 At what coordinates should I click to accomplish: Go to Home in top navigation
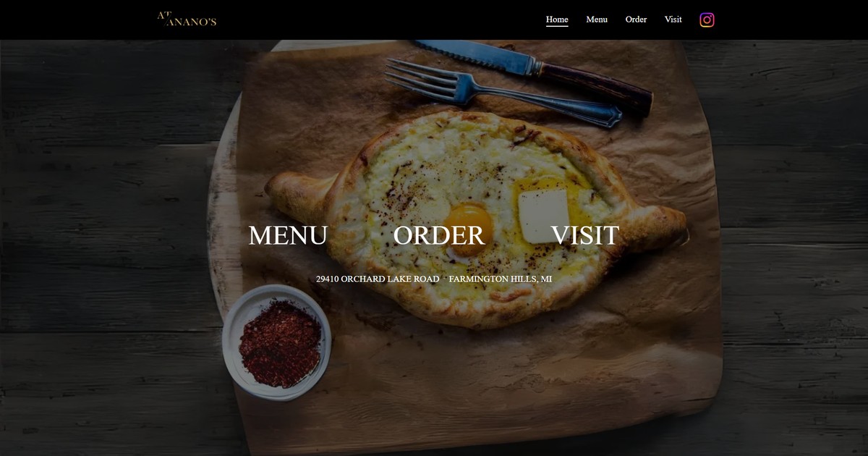pyautogui.click(x=557, y=20)
